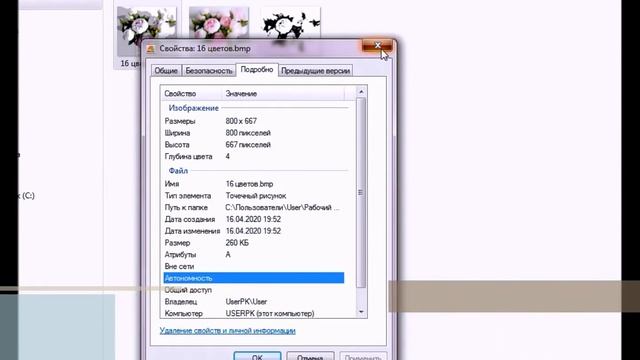Switch to the Общие tab

pyautogui.click(x=166, y=71)
